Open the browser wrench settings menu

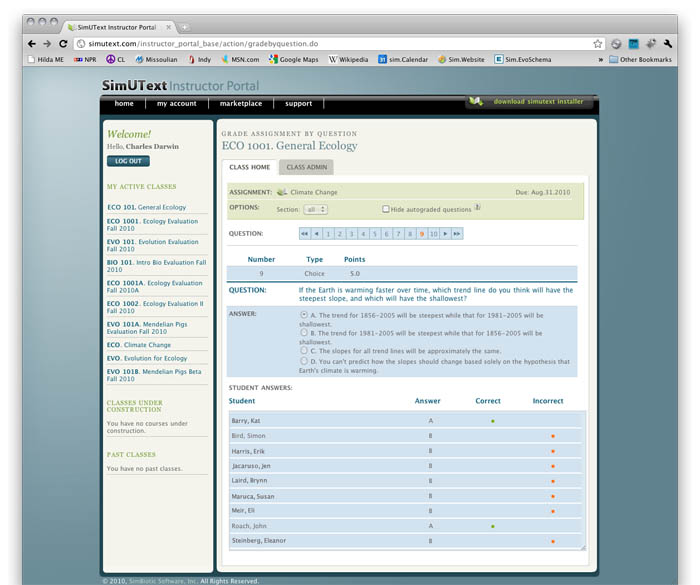coord(667,44)
